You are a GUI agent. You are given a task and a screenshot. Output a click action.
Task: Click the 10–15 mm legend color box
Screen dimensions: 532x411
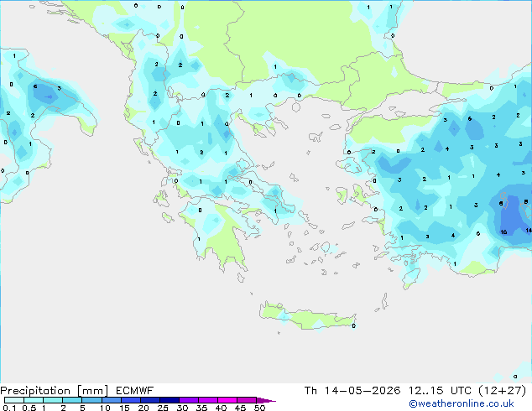(x=111, y=400)
